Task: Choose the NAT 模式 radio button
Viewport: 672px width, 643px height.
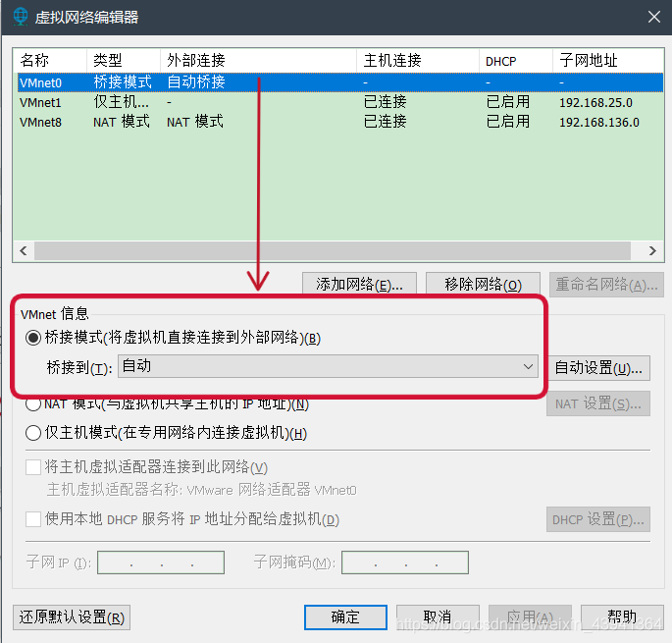Action: [34, 403]
